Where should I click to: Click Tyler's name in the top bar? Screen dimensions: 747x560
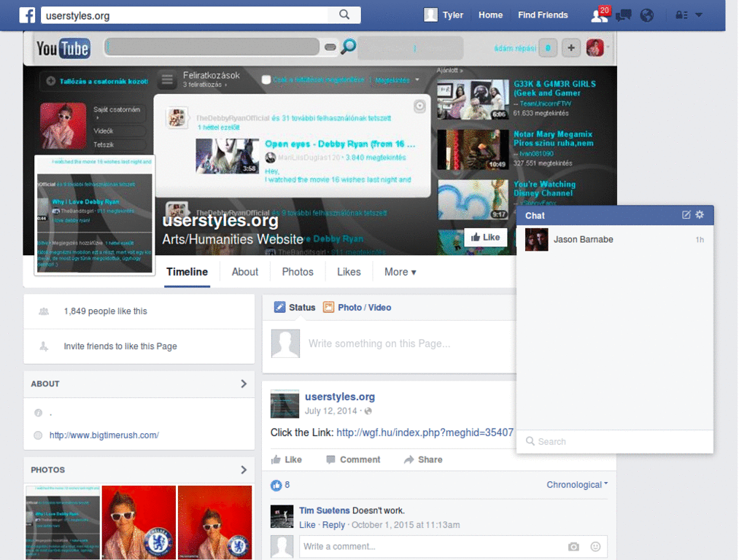[452, 15]
